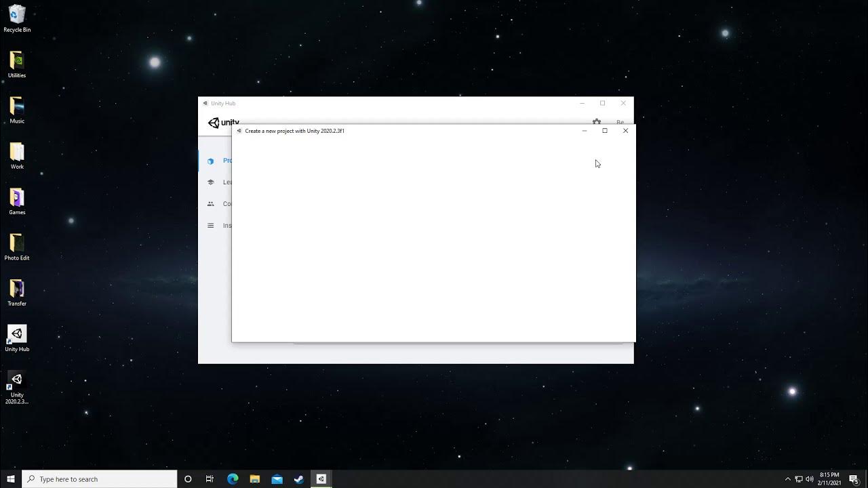868x488 pixels.
Task: Launch Microsoft Edge from taskbar
Action: pos(233,479)
